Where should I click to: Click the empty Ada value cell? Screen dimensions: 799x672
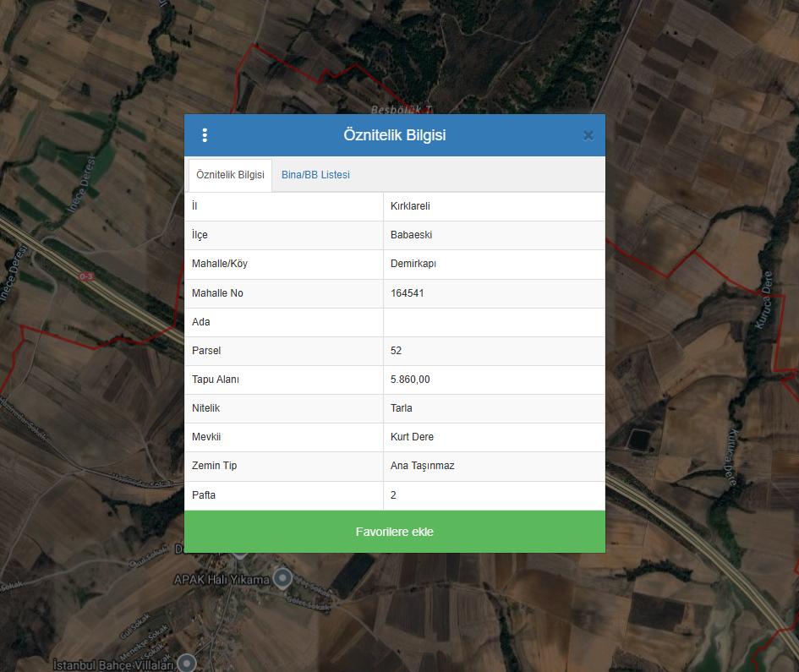[x=494, y=322]
